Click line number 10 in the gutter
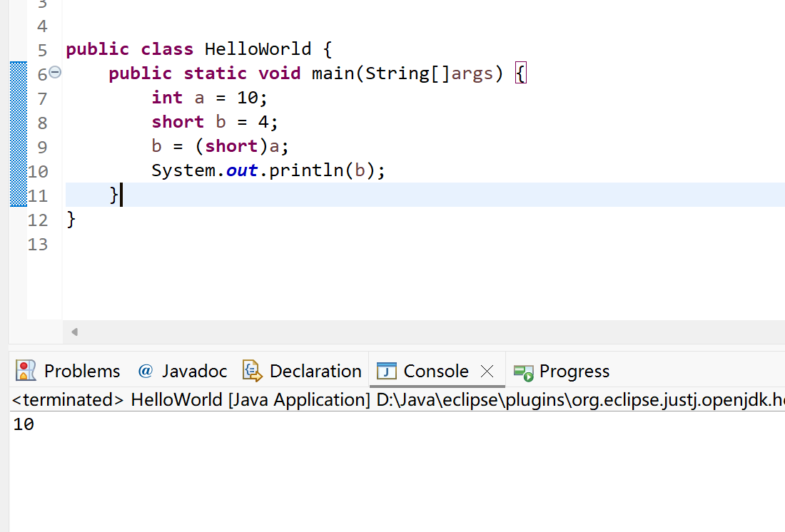 [x=38, y=172]
